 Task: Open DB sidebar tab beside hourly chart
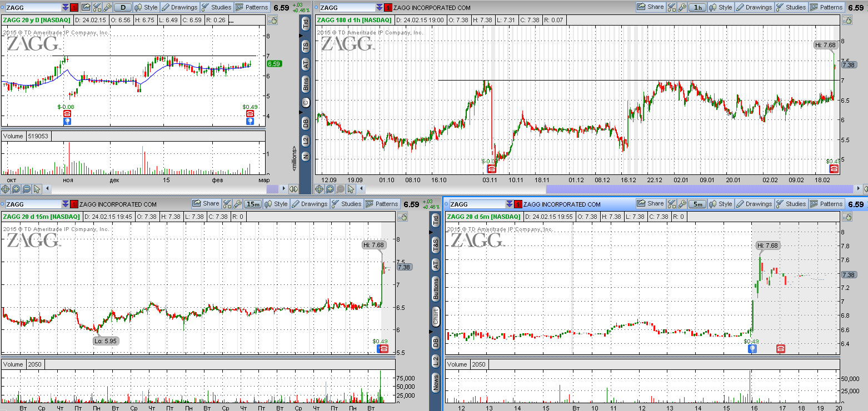305,123
